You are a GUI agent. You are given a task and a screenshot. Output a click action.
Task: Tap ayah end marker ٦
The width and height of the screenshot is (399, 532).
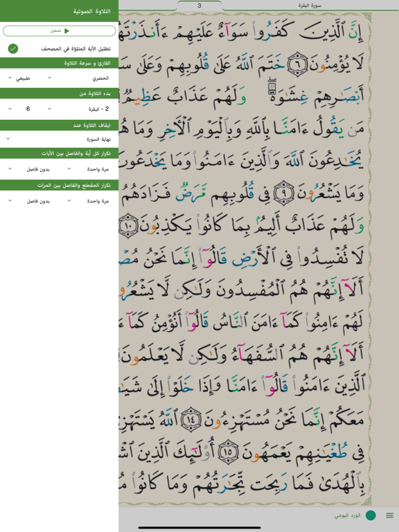(x=298, y=64)
